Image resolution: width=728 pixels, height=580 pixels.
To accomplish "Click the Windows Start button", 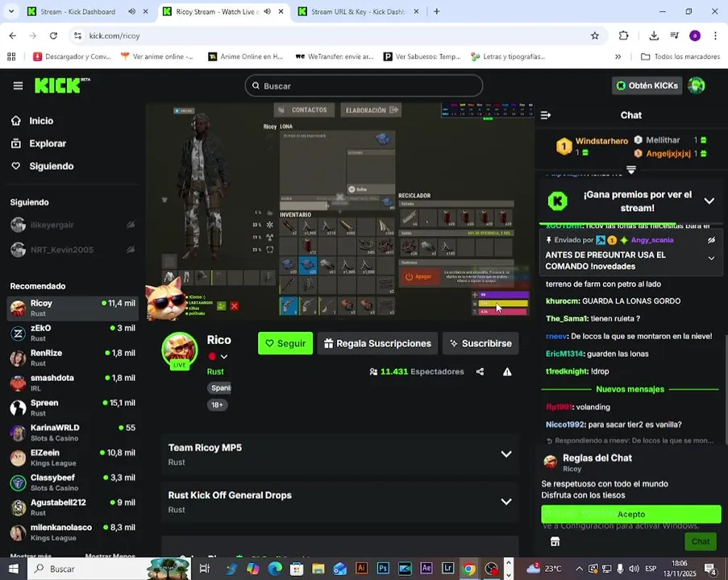I will (14, 569).
